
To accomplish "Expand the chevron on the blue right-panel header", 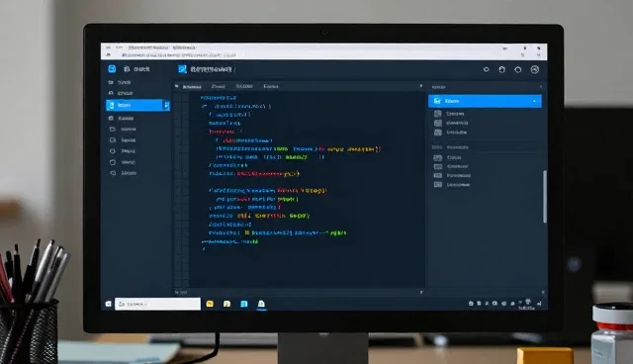I will tap(534, 101).
